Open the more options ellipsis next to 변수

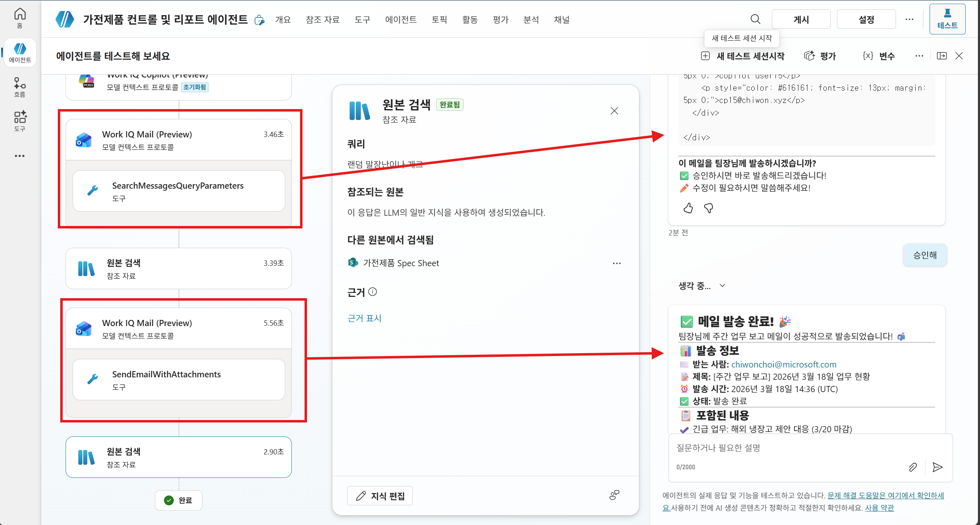919,56
